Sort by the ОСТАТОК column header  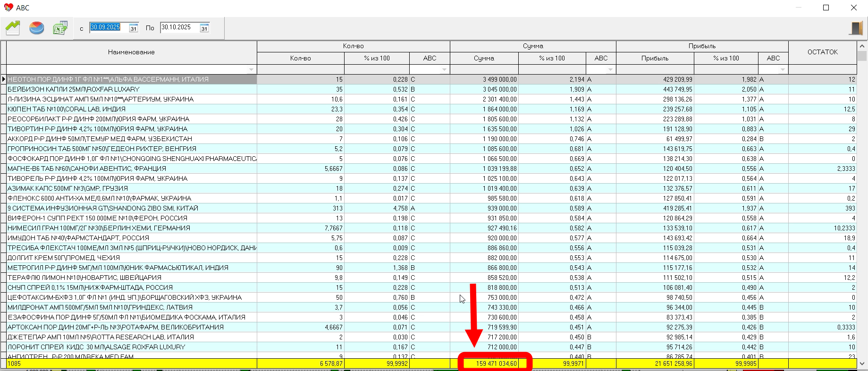pyautogui.click(x=823, y=52)
